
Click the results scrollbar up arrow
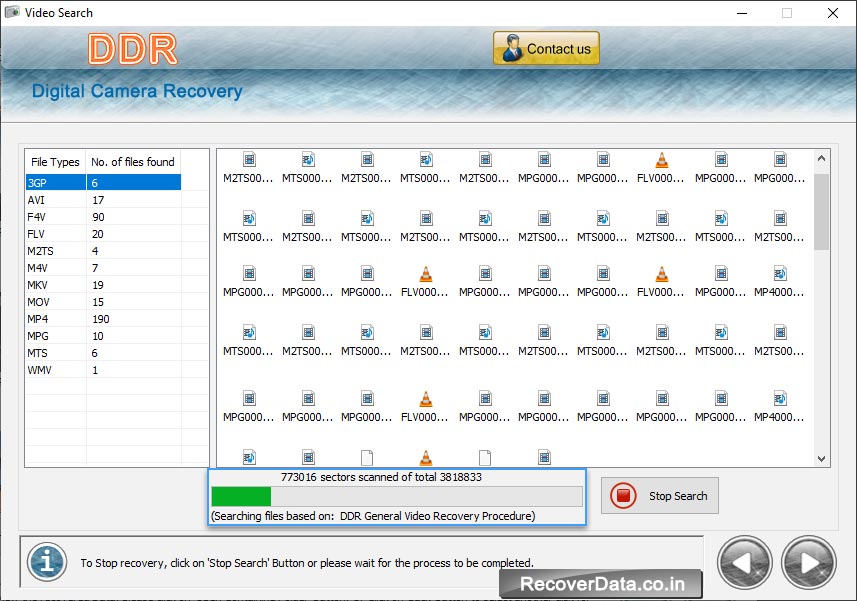(821, 158)
